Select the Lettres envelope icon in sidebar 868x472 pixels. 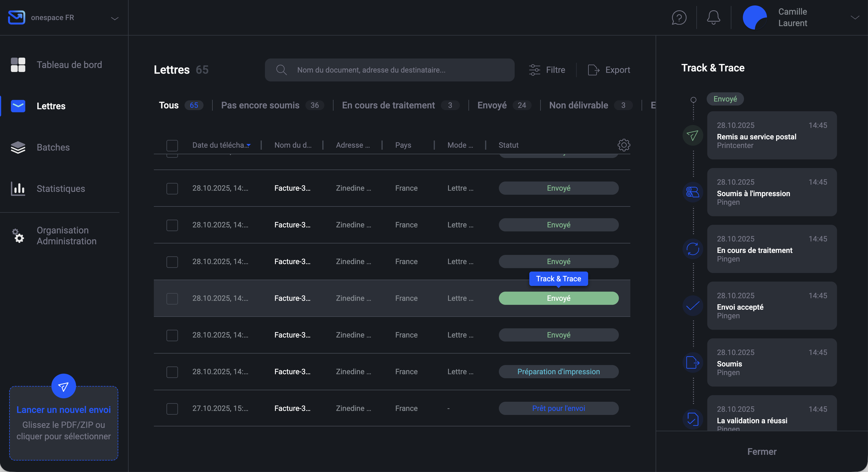point(18,106)
